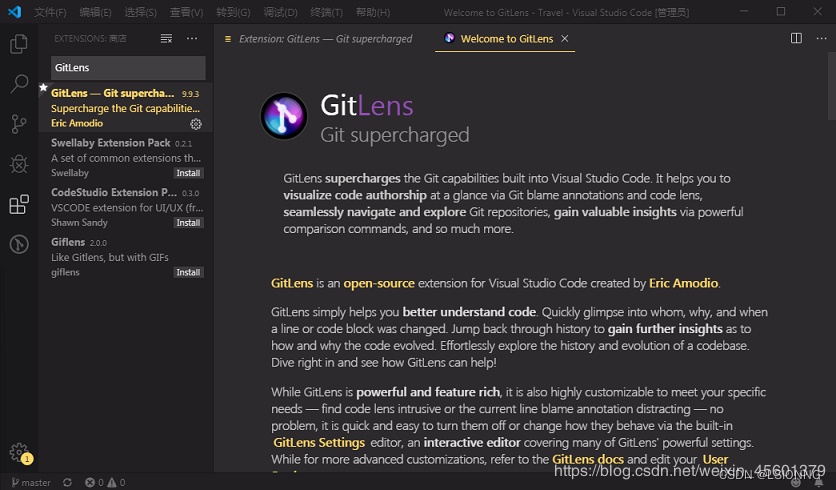Select GitLens — Git supercharged extension entry
The height and width of the screenshot is (490, 836).
point(126,108)
